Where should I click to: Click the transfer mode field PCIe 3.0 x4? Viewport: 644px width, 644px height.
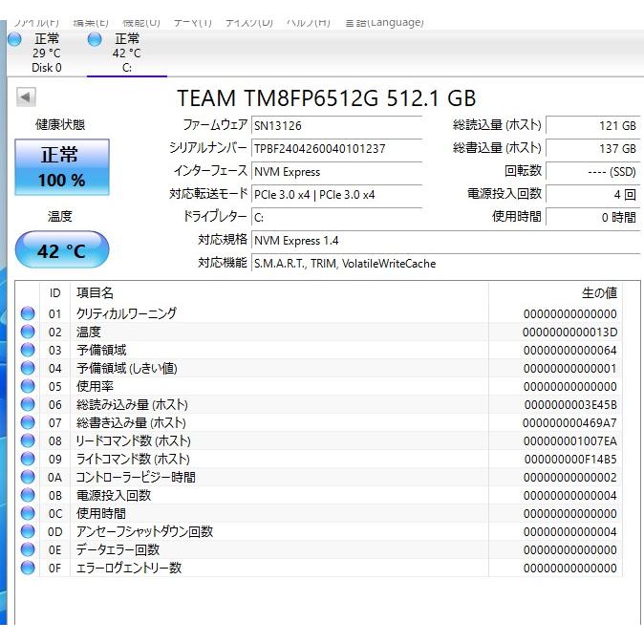tap(336, 194)
